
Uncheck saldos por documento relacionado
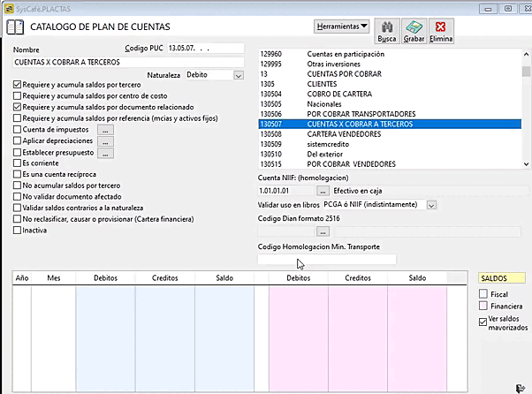(17, 107)
